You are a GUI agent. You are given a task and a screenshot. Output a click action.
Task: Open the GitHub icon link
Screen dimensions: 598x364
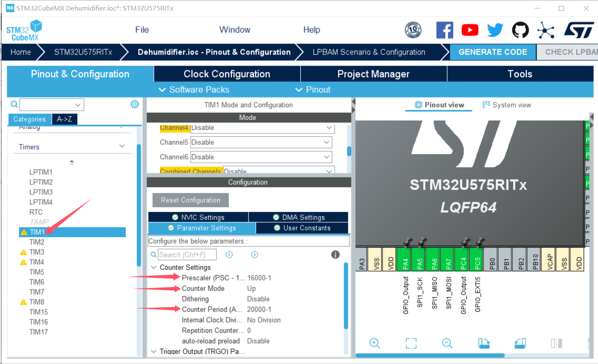click(520, 30)
